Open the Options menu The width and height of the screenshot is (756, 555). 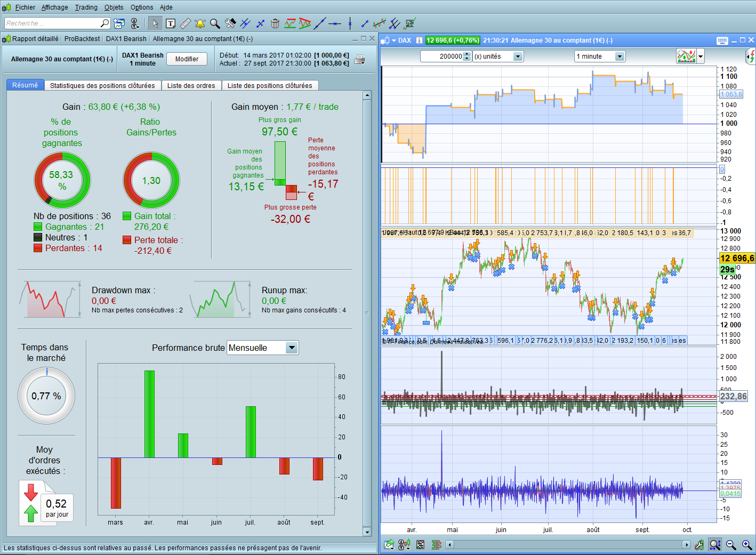pos(142,7)
